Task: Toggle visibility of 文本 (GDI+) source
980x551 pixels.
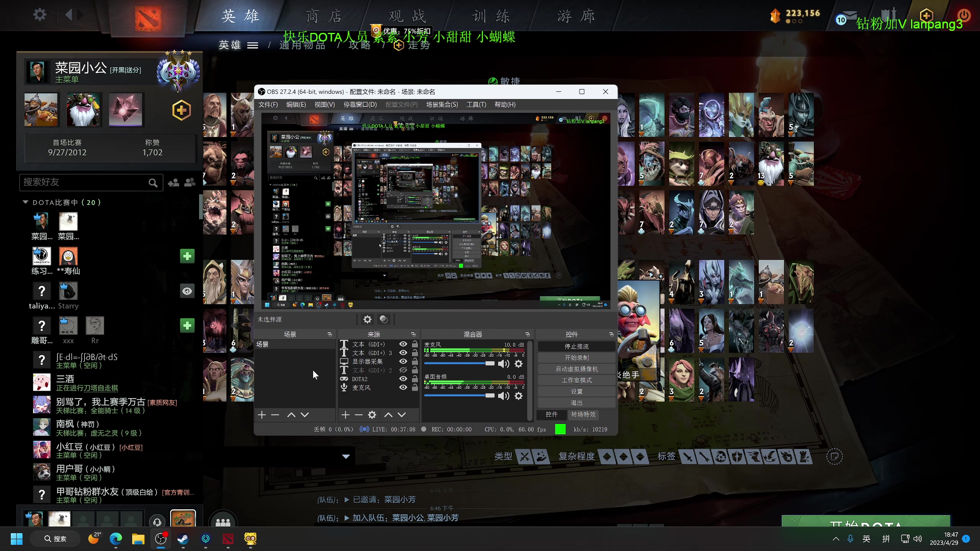Action: [403, 344]
